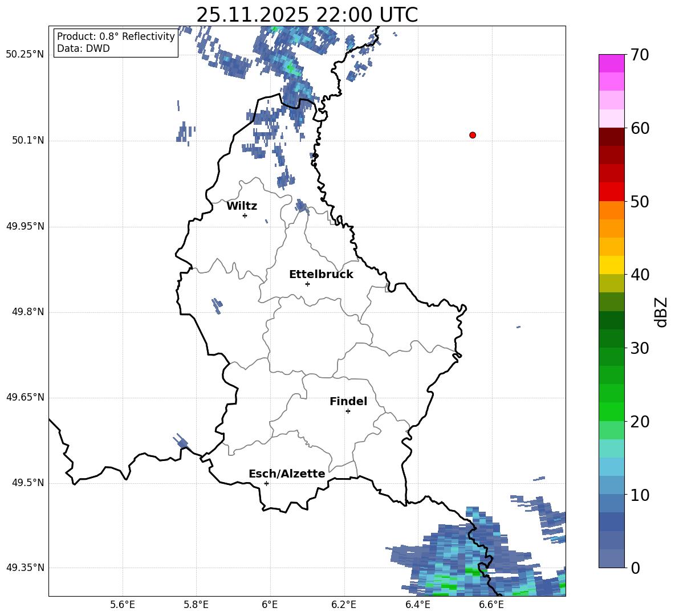Image resolution: width=675 pixels, height=616 pixels.
Task: Click the Findel station cross marker
Action: coord(348,411)
